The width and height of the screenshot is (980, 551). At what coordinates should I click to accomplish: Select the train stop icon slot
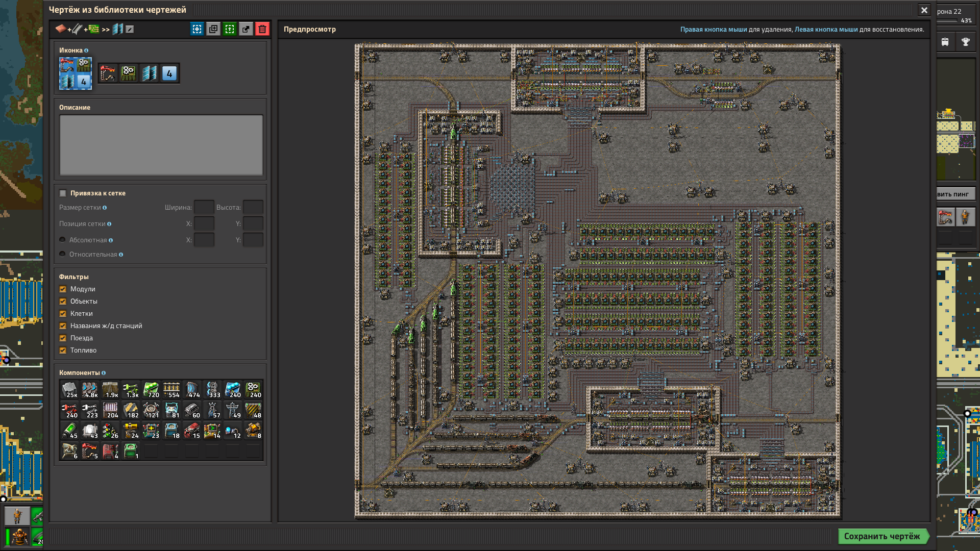108,73
